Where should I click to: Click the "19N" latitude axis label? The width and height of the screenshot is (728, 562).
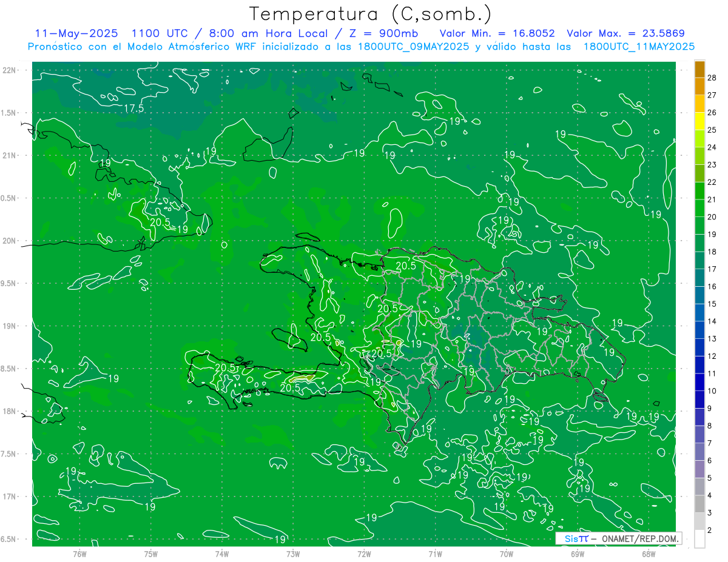(10, 326)
